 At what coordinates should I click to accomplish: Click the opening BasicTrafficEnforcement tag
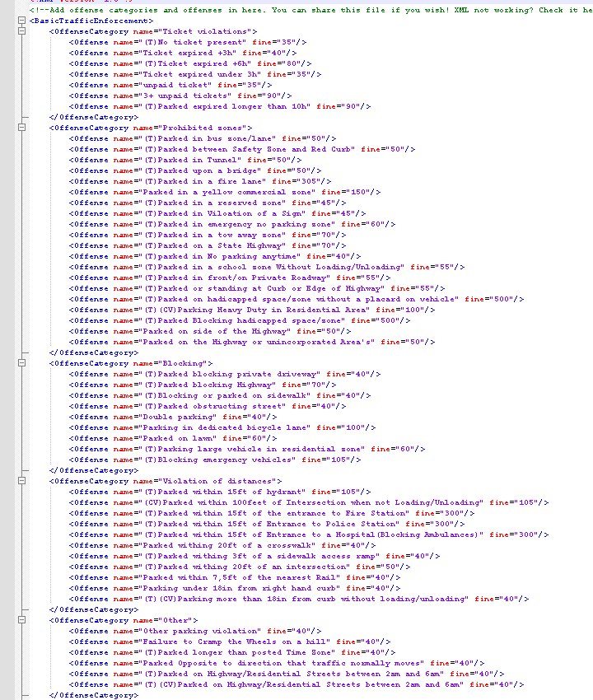[x=91, y=21]
